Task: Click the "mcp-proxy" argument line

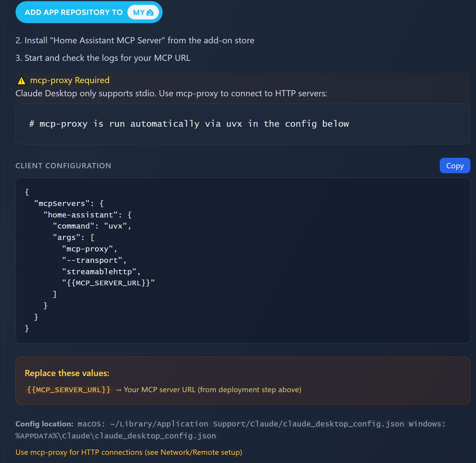Action: [90, 249]
